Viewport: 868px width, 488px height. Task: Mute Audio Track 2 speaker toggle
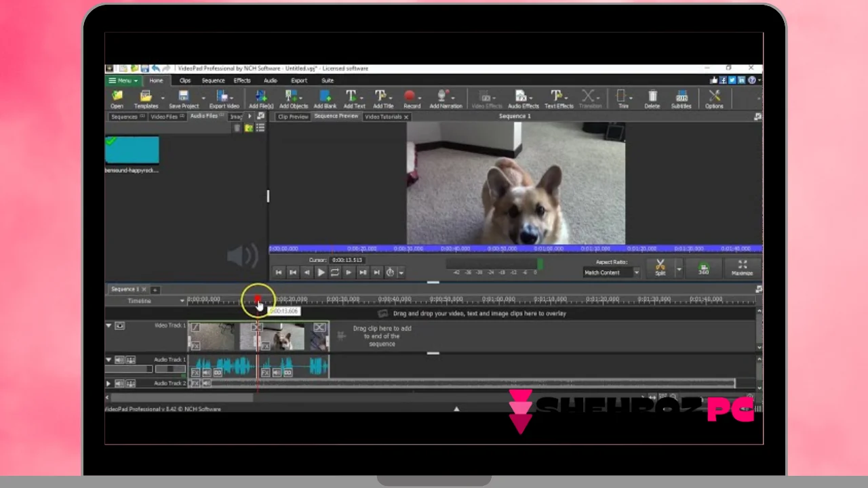[119, 384]
